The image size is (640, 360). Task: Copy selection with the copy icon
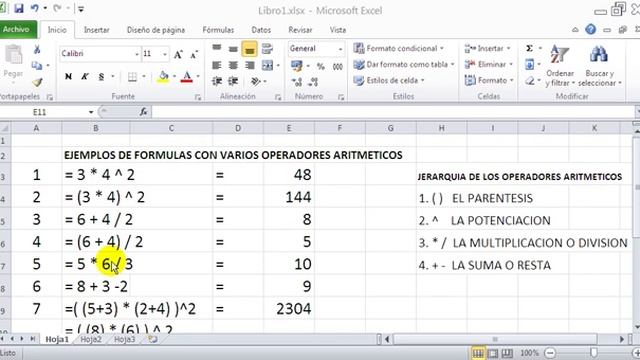pyautogui.click(x=37, y=65)
